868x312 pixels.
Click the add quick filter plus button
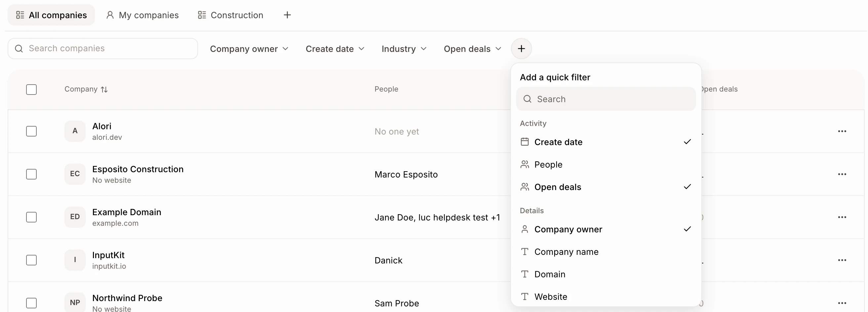(521, 49)
